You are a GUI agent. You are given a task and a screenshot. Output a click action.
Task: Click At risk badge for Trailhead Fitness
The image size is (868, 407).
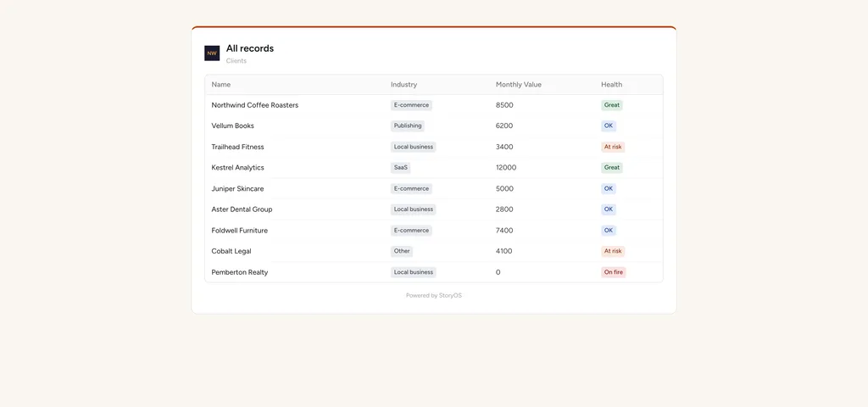tap(613, 147)
